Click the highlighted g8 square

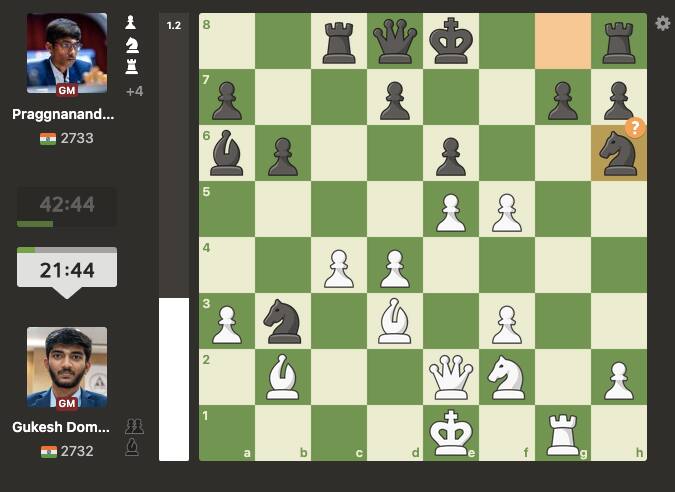[563, 41]
